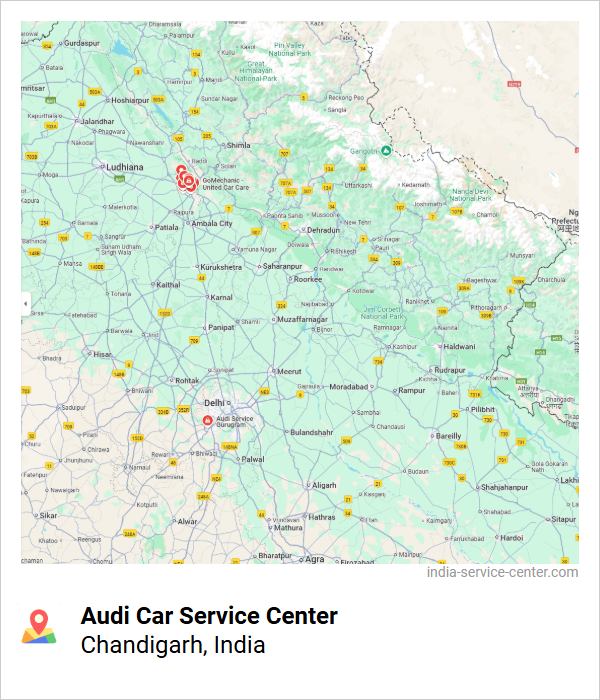The width and height of the screenshot is (600, 700).
Task: Click the Panipat label
Action: (221, 327)
